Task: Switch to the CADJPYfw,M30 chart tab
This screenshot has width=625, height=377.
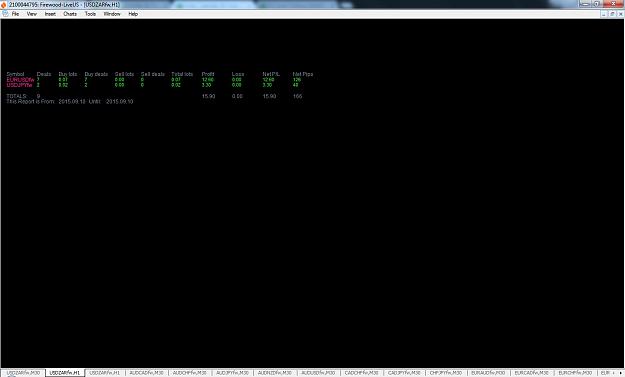Action: (404, 373)
